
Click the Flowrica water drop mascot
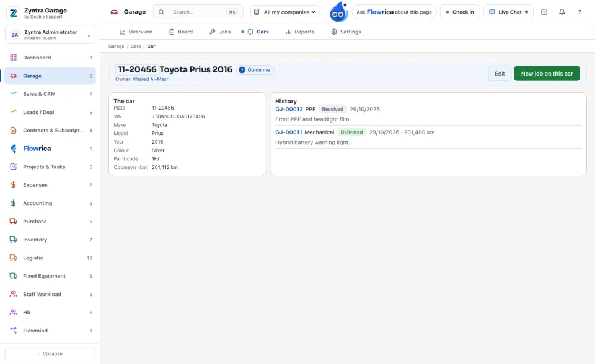338,12
